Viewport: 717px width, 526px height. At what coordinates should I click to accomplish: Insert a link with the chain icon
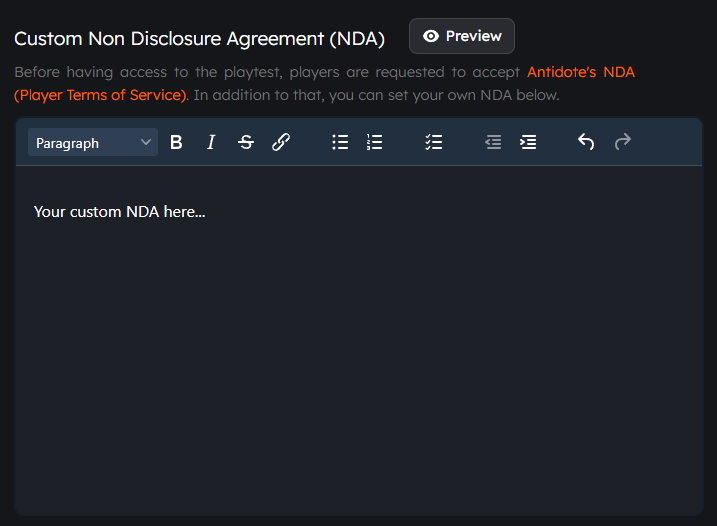[281, 142]
